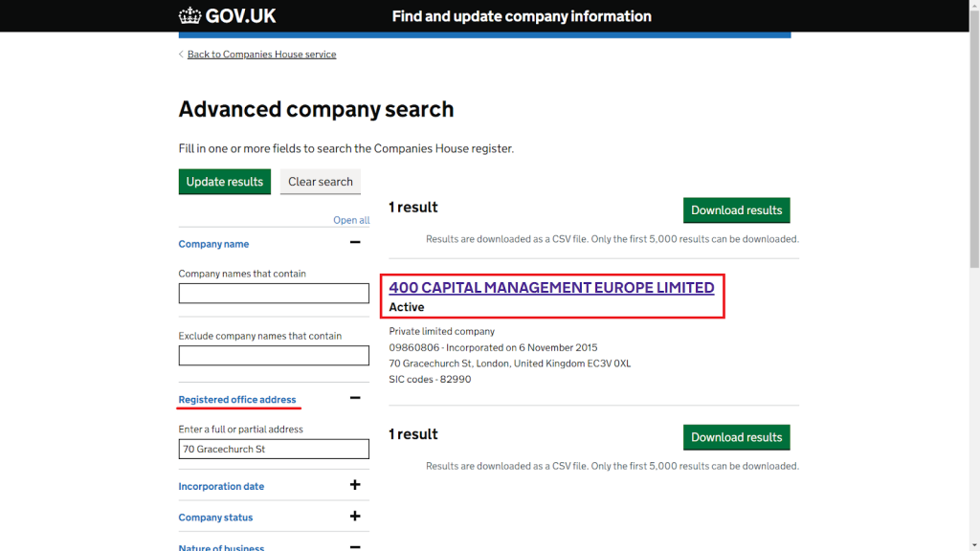The height and width of the screenshot is (551, 980).
Task: Click plus icon beside Incorporation date
Action: tap(355, 485)
